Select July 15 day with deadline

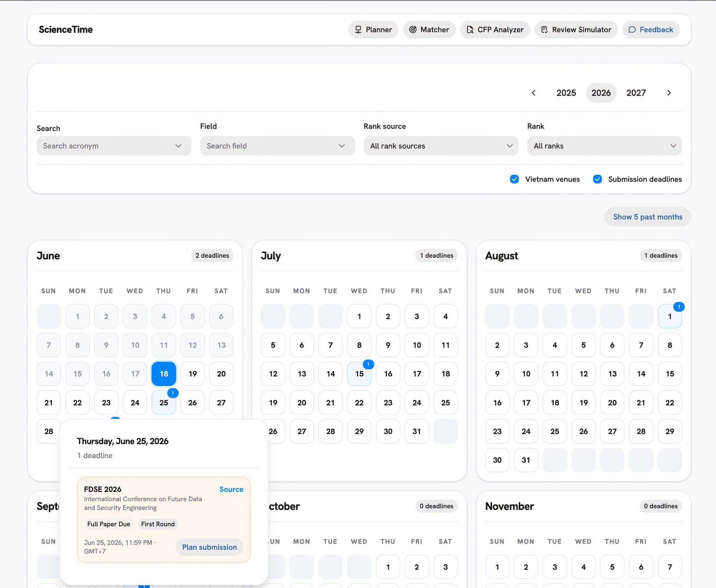click(359, 374)
